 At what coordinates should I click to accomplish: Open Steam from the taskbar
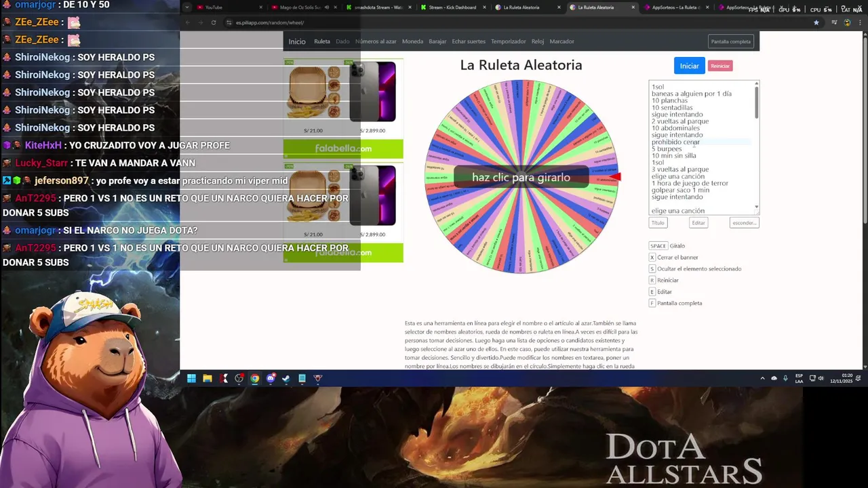[285, 378]
